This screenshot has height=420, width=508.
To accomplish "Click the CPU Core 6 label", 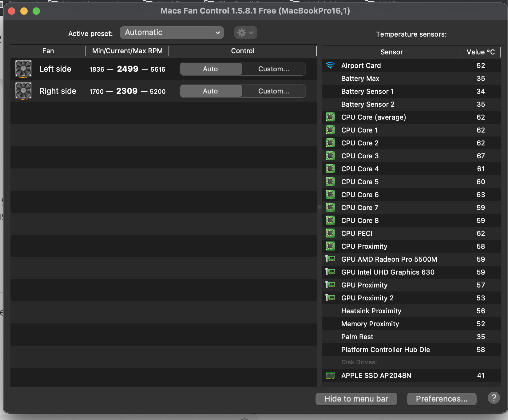I will [x=360, y=195].
